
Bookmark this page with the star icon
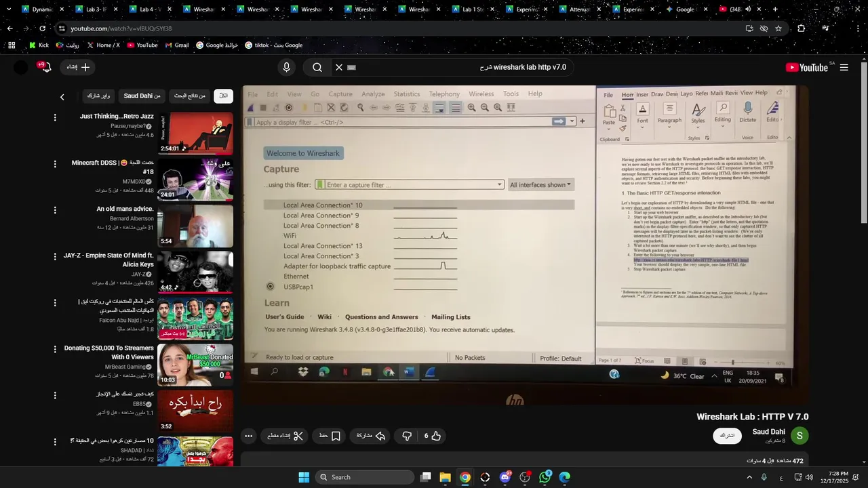[x=778, y=28]
